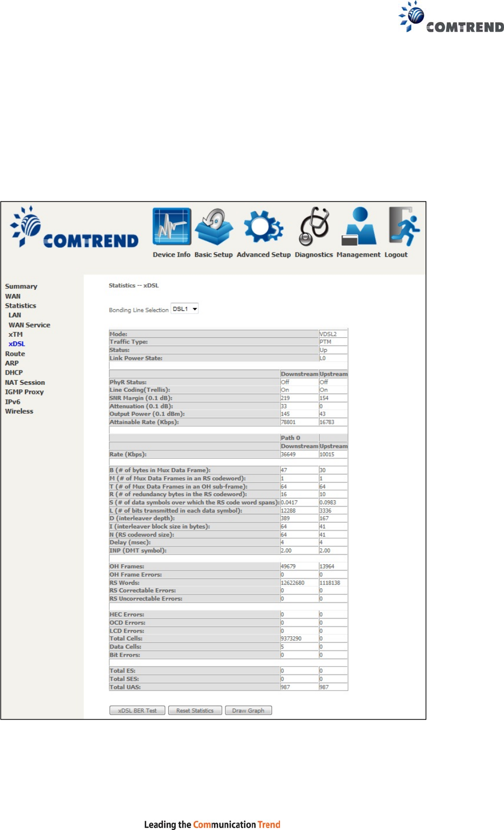
Task: Open IPv6 in the sidebar
Action: (x=13, y=402)
